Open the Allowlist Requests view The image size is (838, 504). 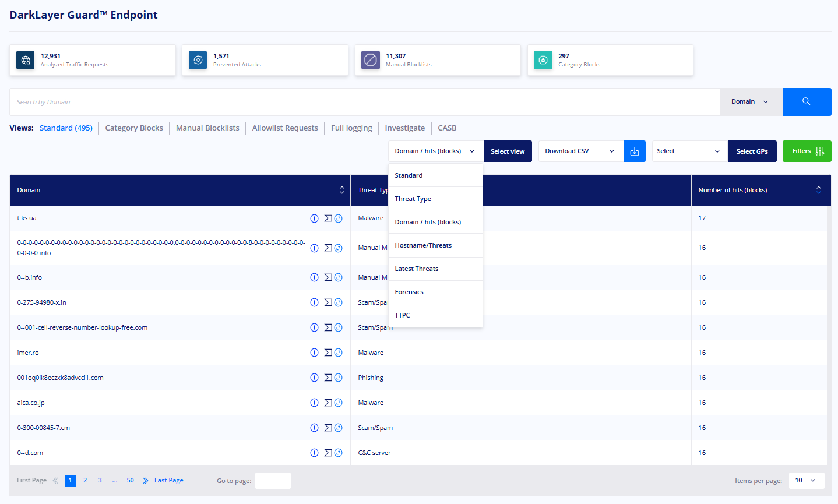[285, 128]
